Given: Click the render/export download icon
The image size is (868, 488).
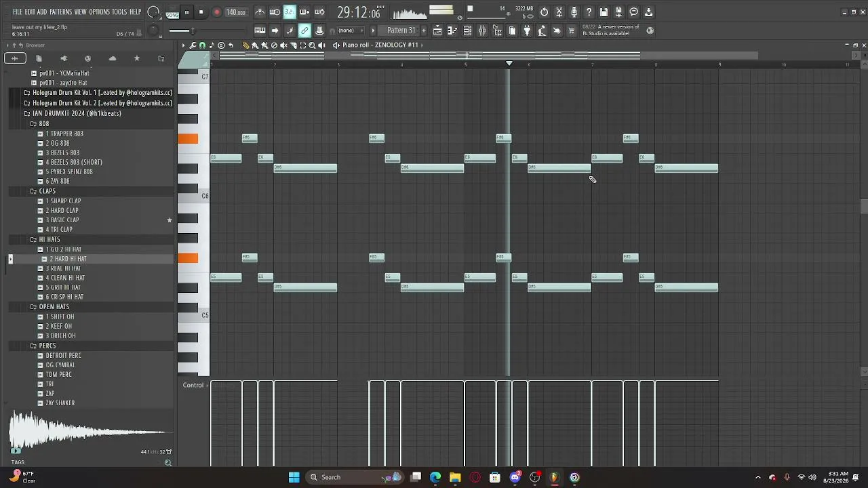Looking at the screenshot, I should 649,12.
